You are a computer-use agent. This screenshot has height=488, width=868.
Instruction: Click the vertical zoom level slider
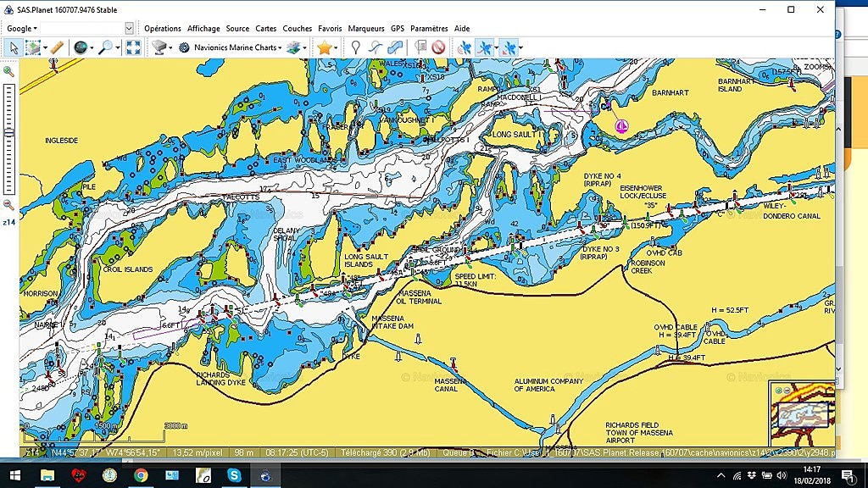pos(8,138)
